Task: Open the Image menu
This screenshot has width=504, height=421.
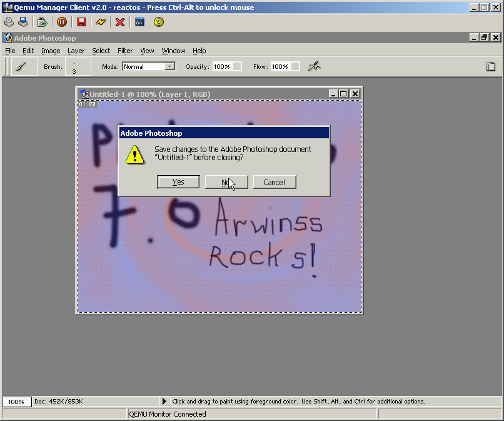Action: pos(51,51)
